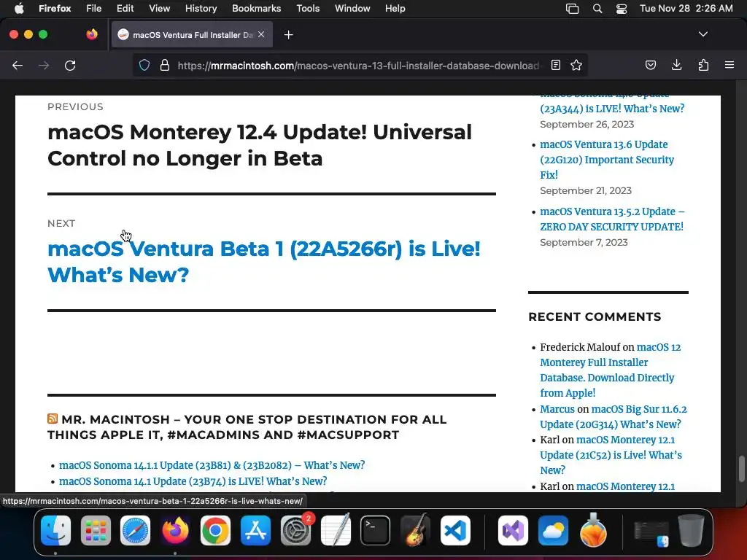The height and width of the screenshot is (560, 747).
Task: Open macOS Monterey 12.1 Update (21C52) link
Action: 611,455
